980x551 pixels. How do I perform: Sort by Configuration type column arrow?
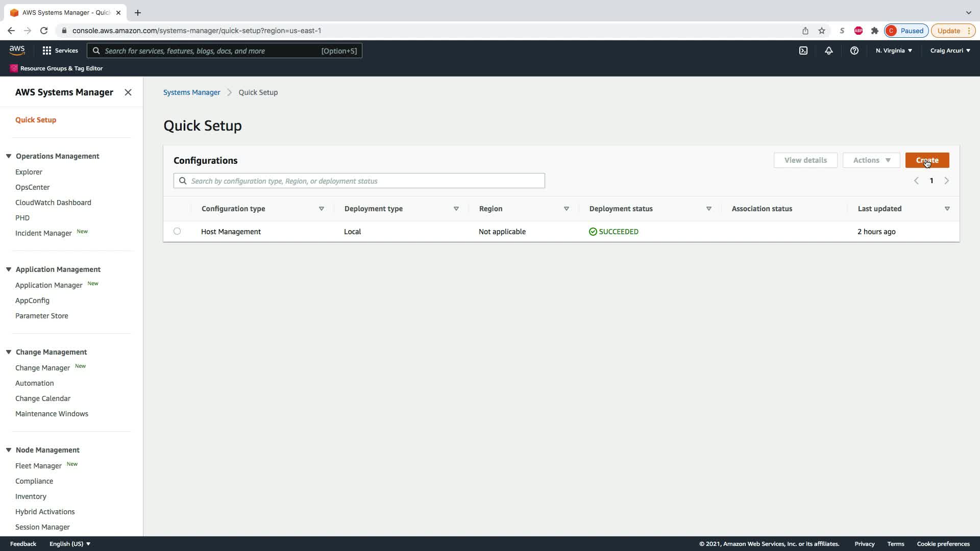(x=322, y=209)
